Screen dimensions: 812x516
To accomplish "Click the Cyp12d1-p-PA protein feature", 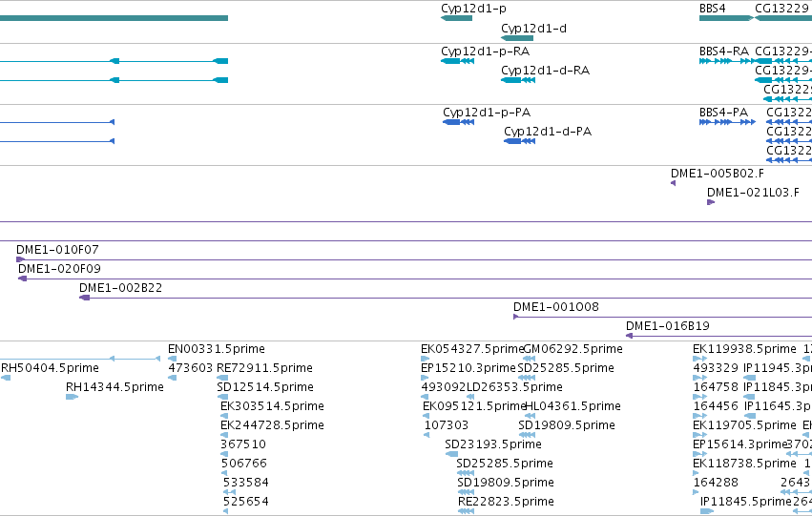I will tap(458, 122).
